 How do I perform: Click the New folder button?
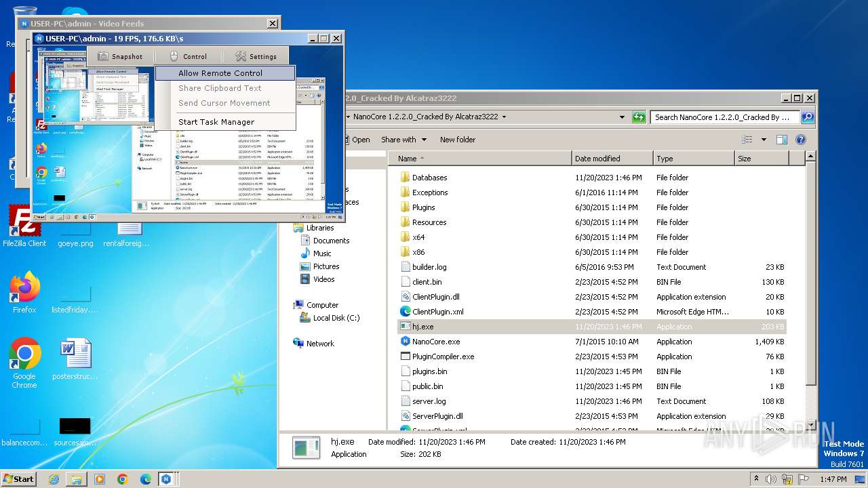[x=458, y=140]
